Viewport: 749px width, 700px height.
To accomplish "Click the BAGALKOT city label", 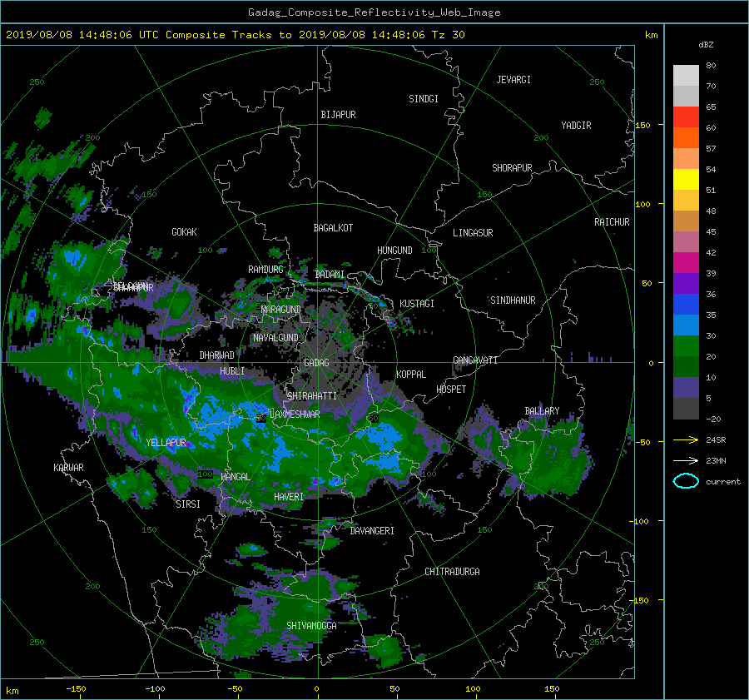I will point(333,228).
